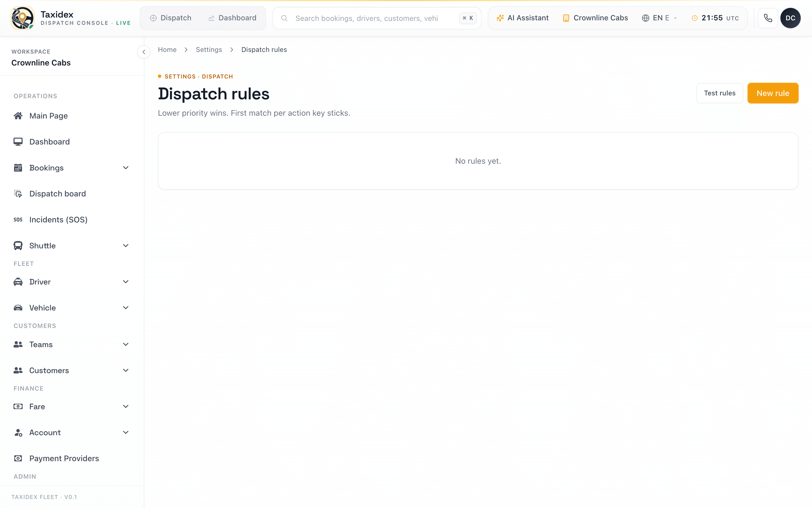
Task: Expand the Bookings chevron
Action: point(126,168)
